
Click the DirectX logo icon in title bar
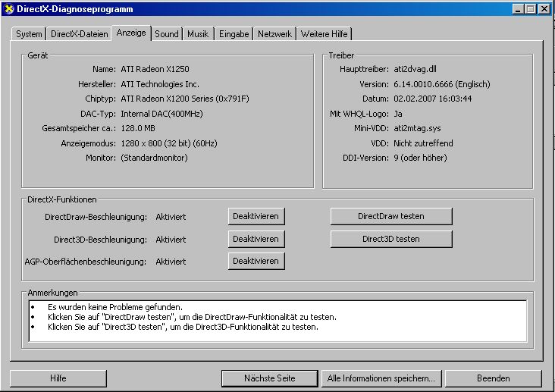point(9,9)
